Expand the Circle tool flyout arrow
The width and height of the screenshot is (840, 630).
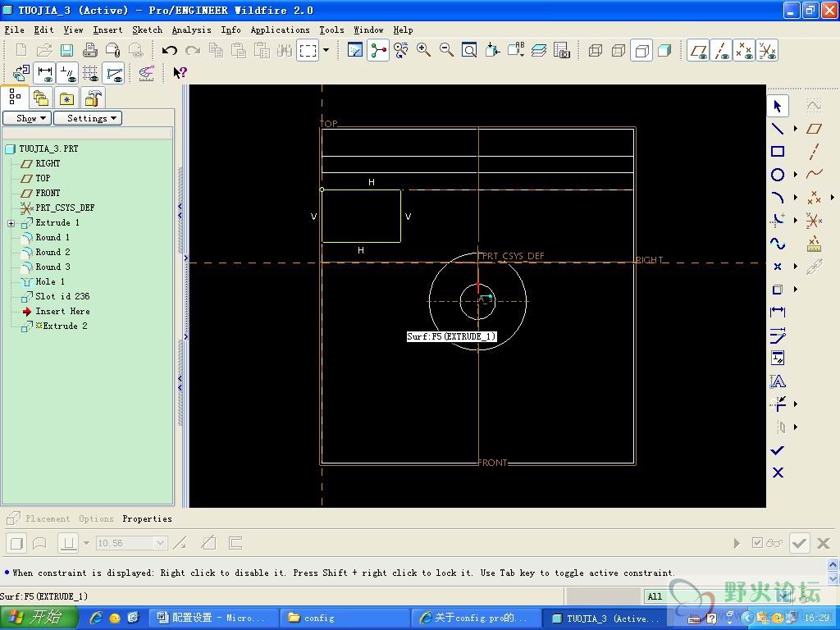(x=796, y=175)
